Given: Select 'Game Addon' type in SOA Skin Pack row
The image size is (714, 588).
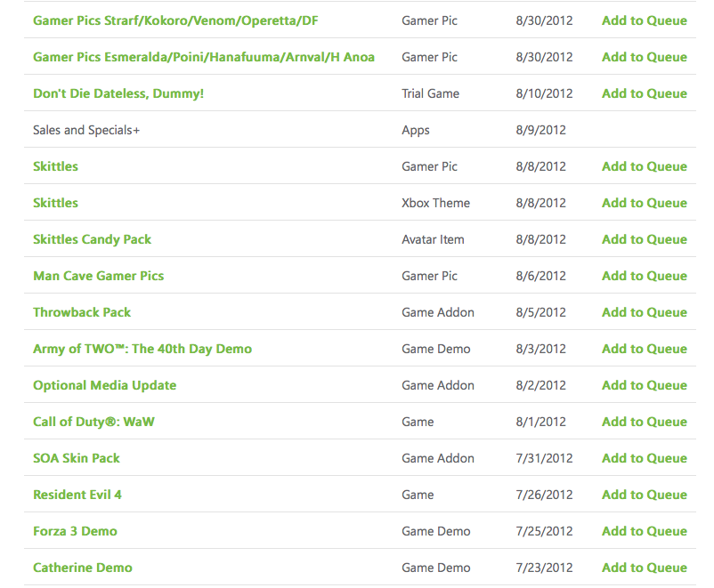Looking at the screenshot, I should [x=438, y=458].
